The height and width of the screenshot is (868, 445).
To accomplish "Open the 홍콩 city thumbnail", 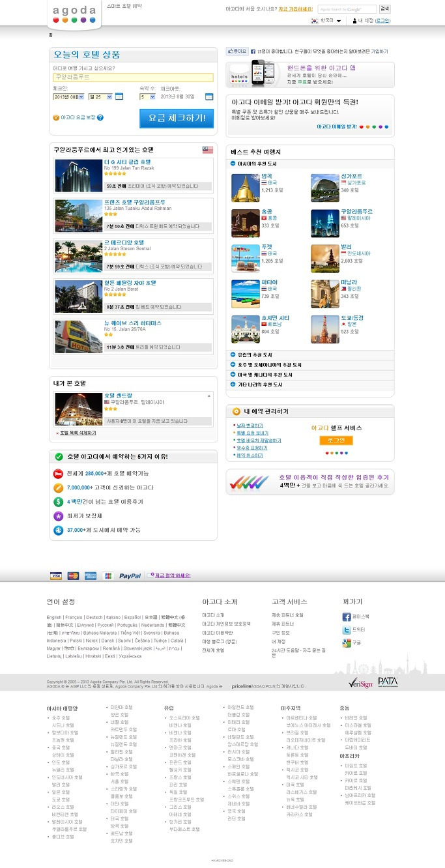I will click(x=245, y=223).
